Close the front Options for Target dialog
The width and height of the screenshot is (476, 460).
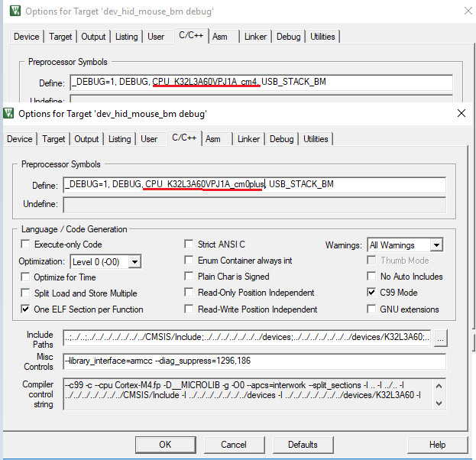[x=461, y=113]
